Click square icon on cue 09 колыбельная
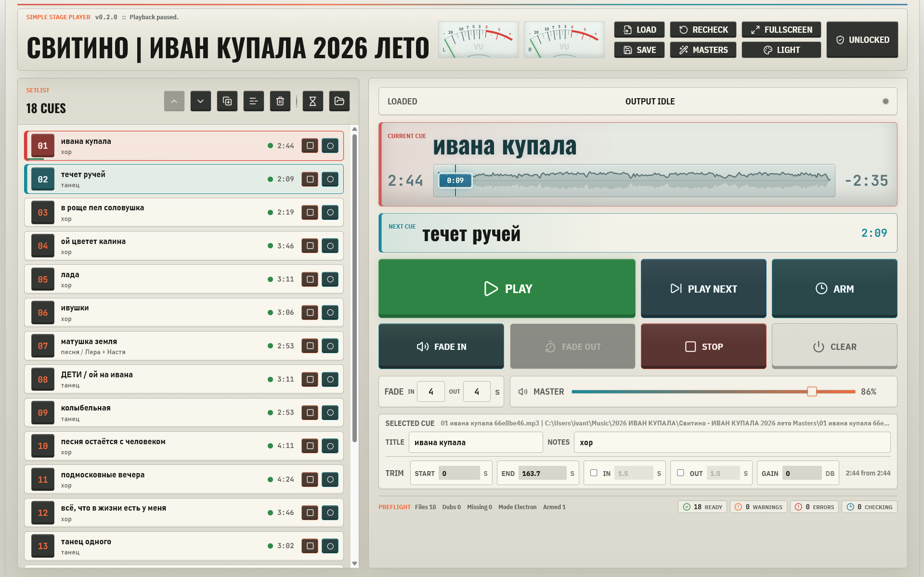This screenshot has width=924, height=577. pos(310,412)
